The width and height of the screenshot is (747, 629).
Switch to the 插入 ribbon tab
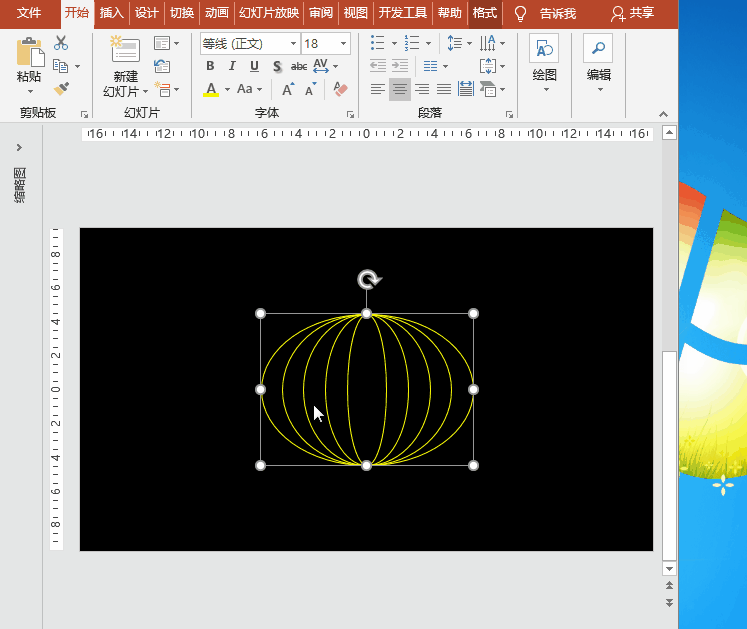(112, 13)
